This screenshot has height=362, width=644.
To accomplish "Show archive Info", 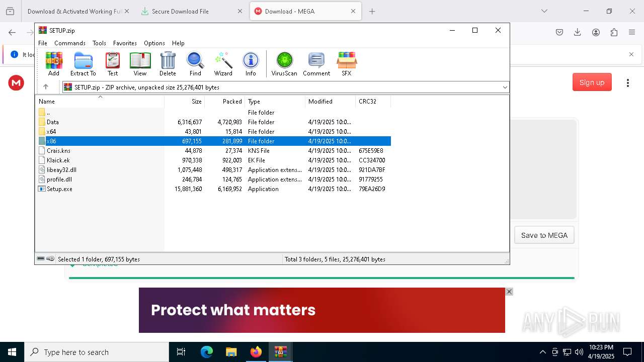I will [x=251, y=64].
